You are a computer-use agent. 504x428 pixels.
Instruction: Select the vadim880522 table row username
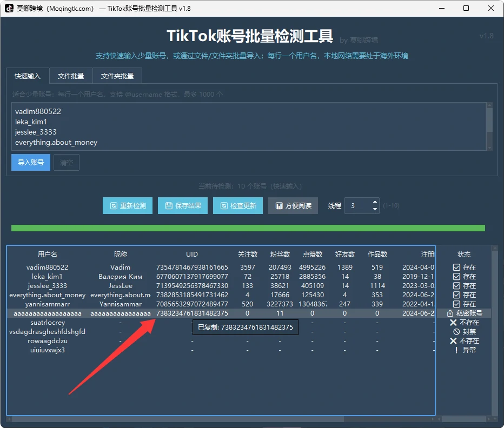tap(47, 267)
